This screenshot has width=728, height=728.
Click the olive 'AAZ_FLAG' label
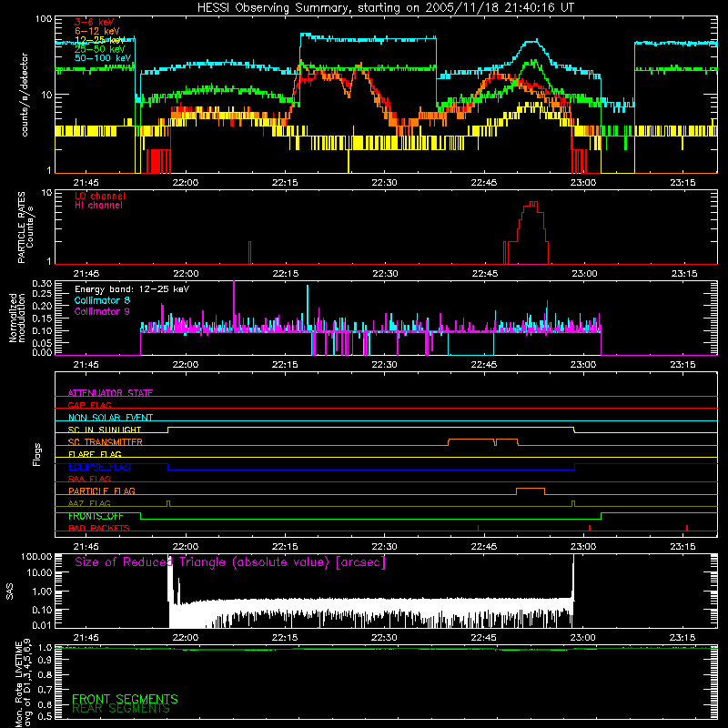(89, 503)
